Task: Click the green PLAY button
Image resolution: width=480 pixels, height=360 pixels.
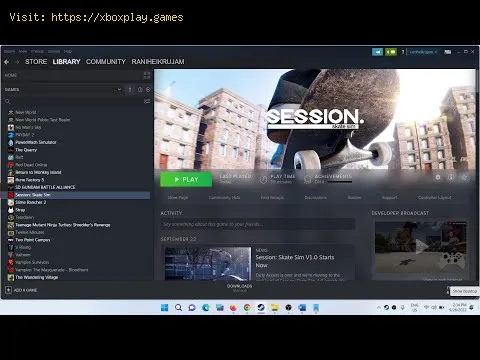Action: pyautogui.click(x=186, y=179)
